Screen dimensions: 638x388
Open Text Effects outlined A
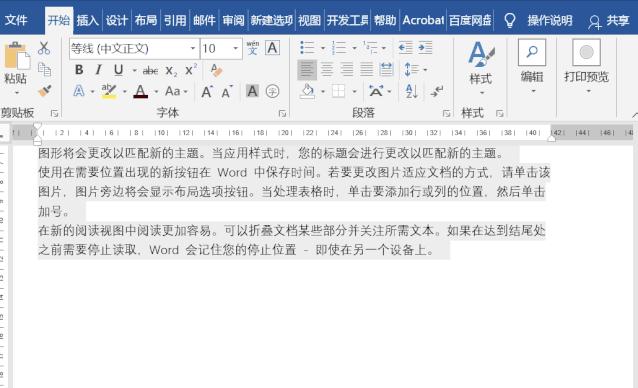pos(79,92)
